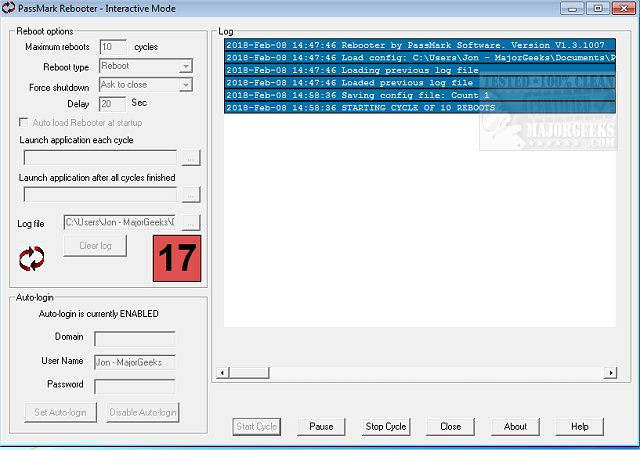640x450 pixels.
Task: Click the Delay seconds input field
Action: tap(112, 104)
